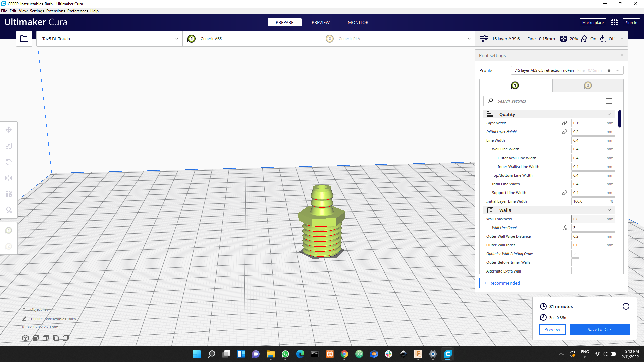Open Per Model Settings tool
644x362 pixels.
9,194
